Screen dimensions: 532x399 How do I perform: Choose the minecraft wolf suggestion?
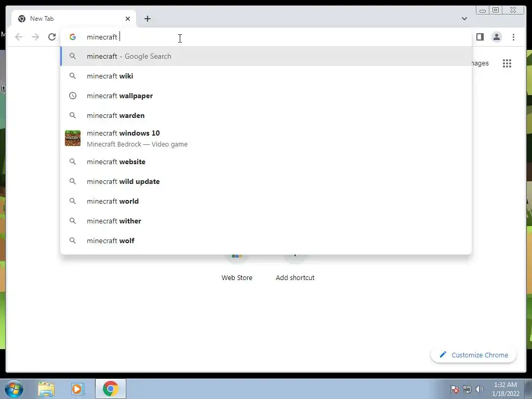tap(266, 241)
